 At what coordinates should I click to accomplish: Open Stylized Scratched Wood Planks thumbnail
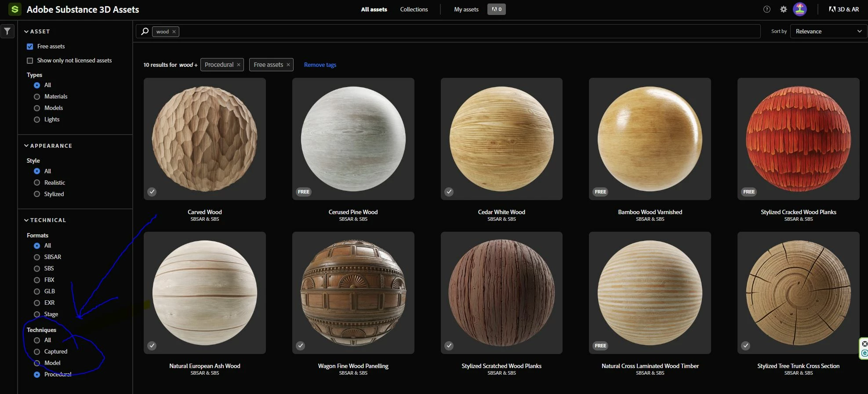coord(501,293)
